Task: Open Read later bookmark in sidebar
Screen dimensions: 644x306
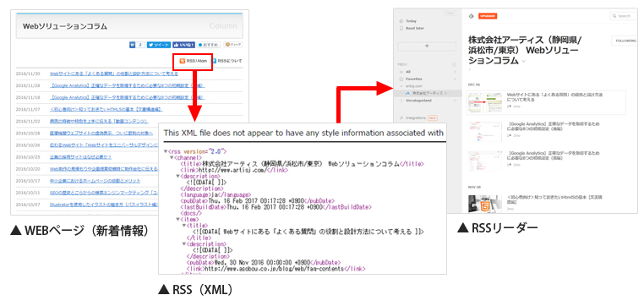Action: click(412, 29)
